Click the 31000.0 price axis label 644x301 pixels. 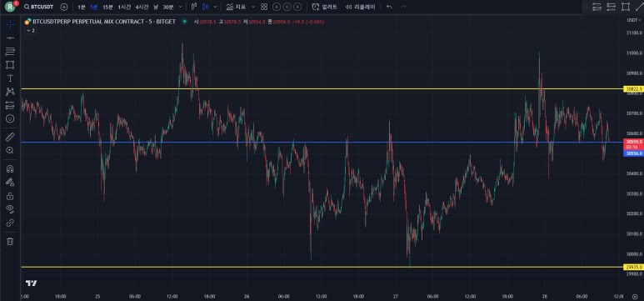click(634, 53)
